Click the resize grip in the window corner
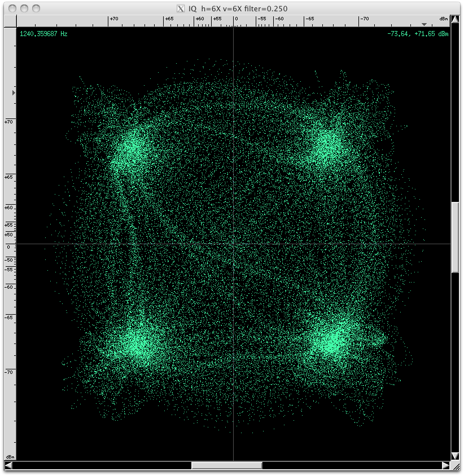Image resolution: width=464 pixels, height=476 pixels. [456, 466]
